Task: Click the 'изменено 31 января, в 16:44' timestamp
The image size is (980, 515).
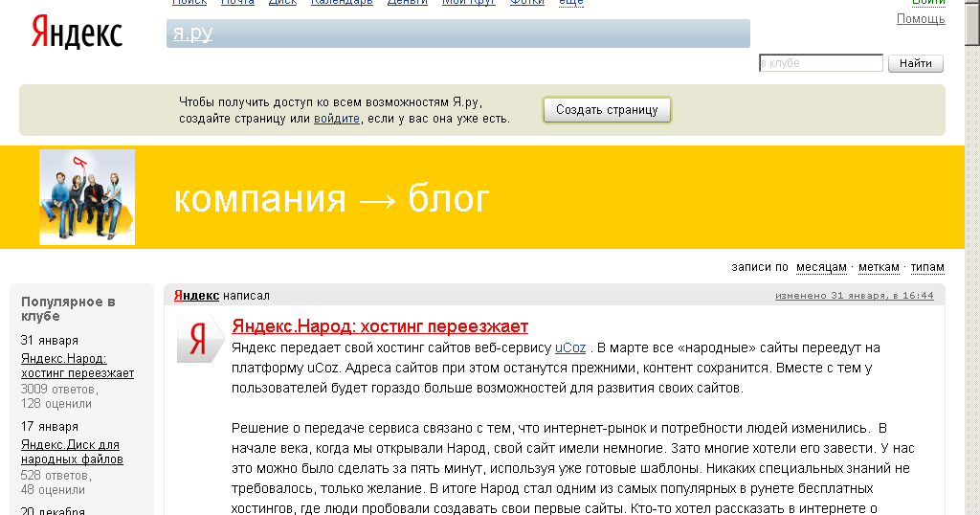Action: [x=855, y=296]
